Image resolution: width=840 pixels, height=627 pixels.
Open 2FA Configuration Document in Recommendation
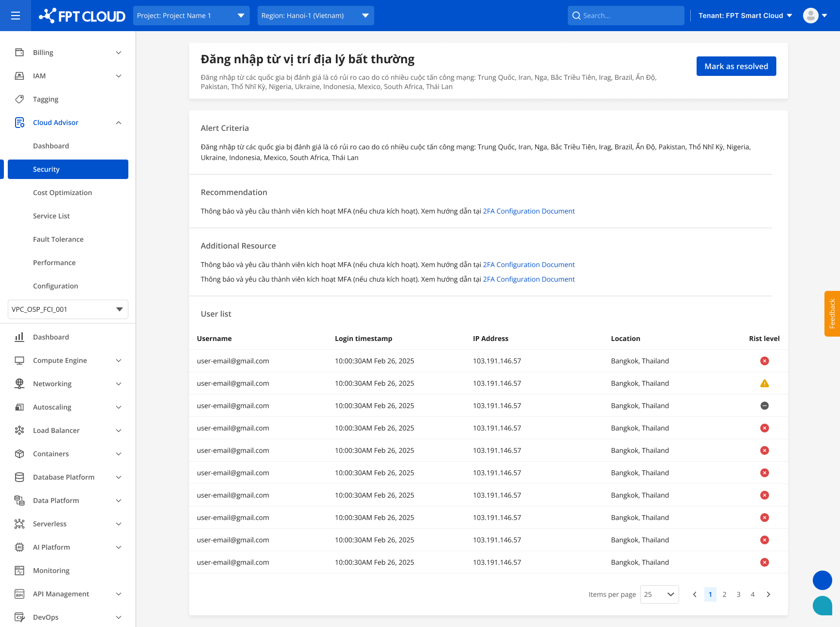[x=529, y=211]
